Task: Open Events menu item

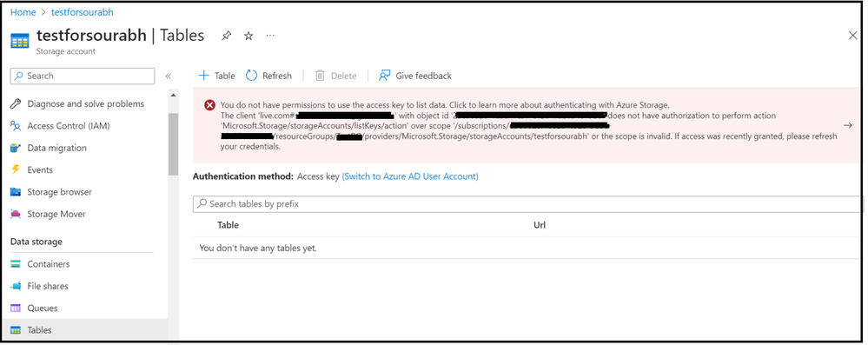Action: [x=41, y=170]
